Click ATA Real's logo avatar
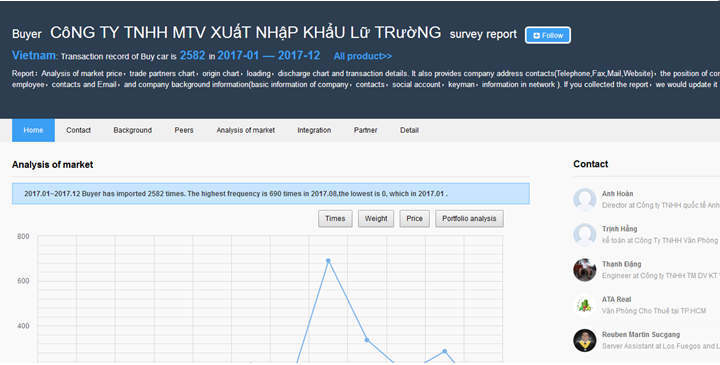 pos(585,305)
